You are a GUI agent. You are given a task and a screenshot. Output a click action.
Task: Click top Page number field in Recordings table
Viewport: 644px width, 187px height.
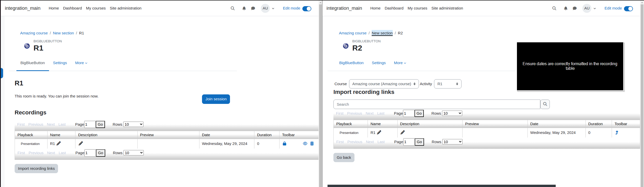tap(90, 124)
